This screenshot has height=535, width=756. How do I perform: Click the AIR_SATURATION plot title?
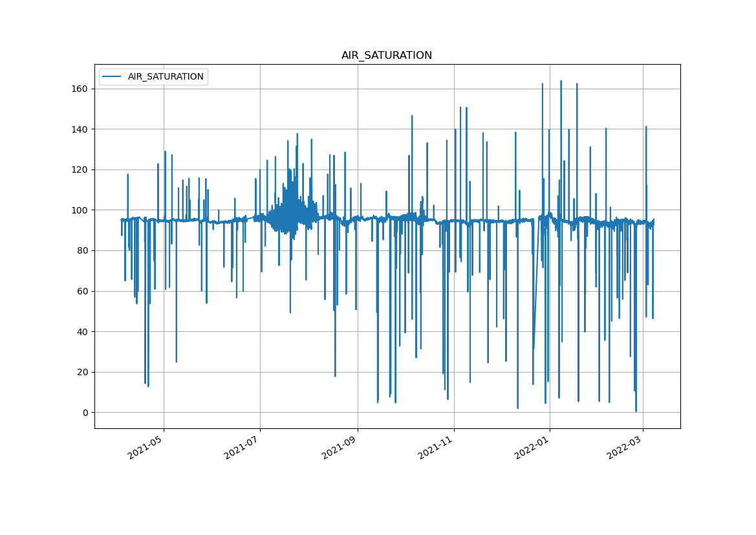tap(386, 56)
